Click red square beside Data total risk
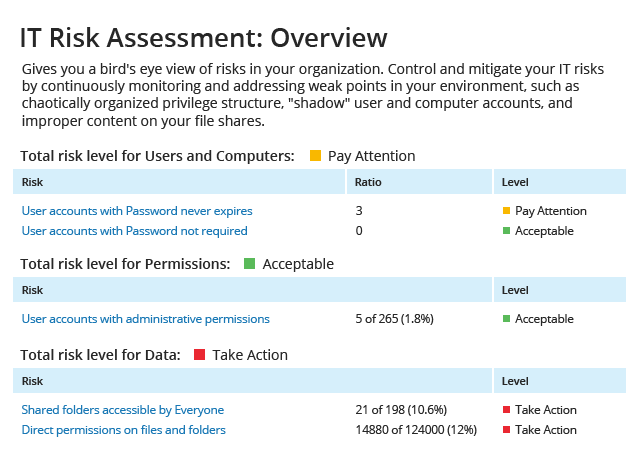The width and height of the screenshot is (640, 450). (199, 354)
